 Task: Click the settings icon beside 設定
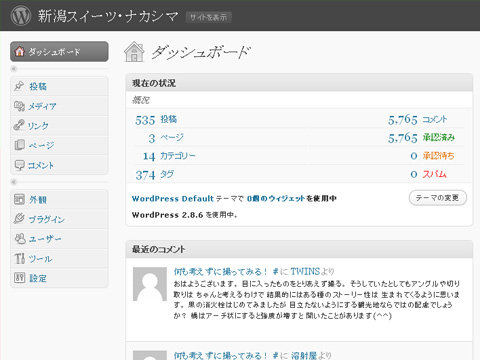point(19,277)
